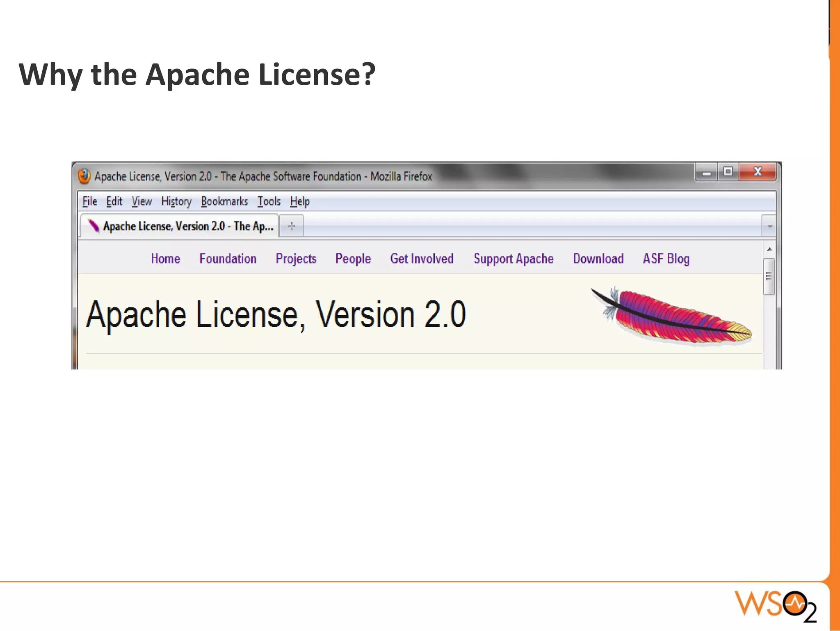
Task: Open a new tab with plus button
Action: point(292,226)
